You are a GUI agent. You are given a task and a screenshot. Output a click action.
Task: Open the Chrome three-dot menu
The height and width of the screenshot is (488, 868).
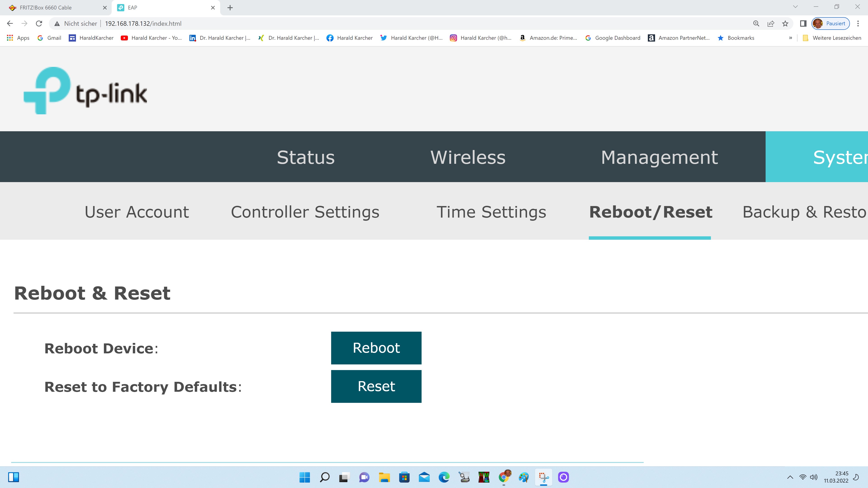coord(858,23)
